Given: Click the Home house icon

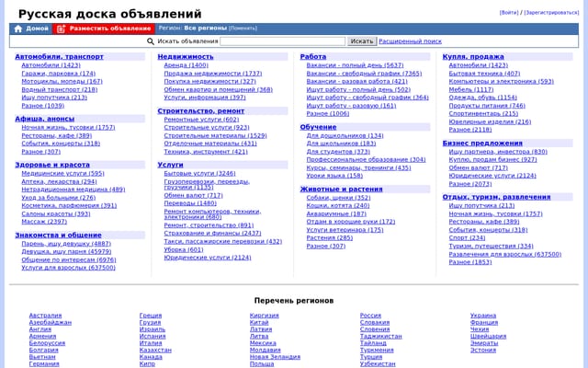Looking at the screenshot, I should pos(18,29).
